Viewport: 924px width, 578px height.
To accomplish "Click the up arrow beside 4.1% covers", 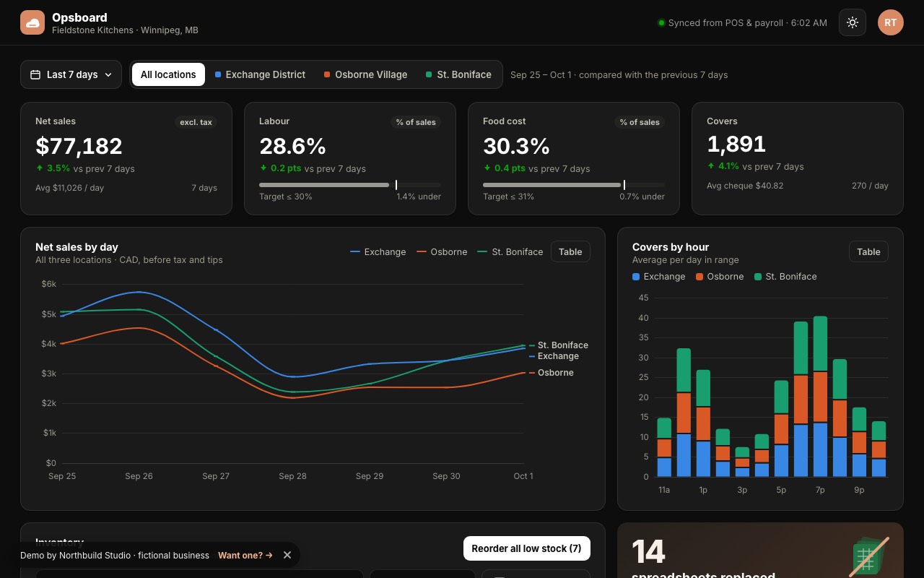I will click(711, 165).
